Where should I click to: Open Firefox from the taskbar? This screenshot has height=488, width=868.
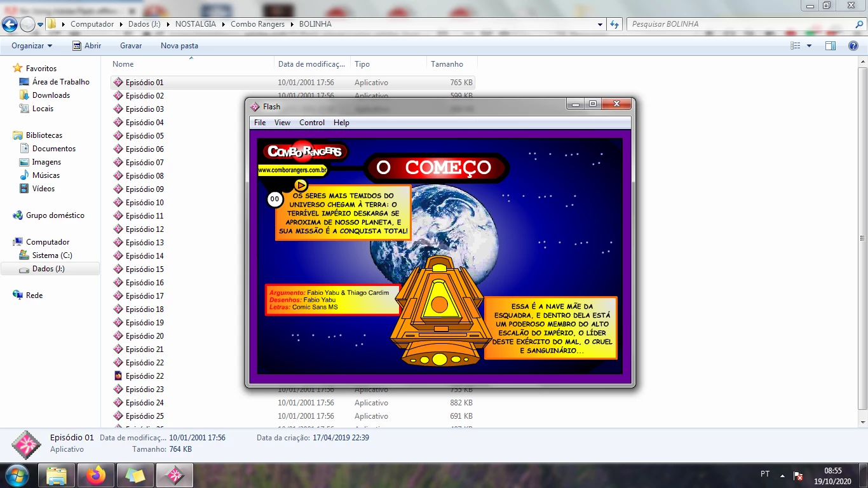pyautogui.click(x=96, y=475)
